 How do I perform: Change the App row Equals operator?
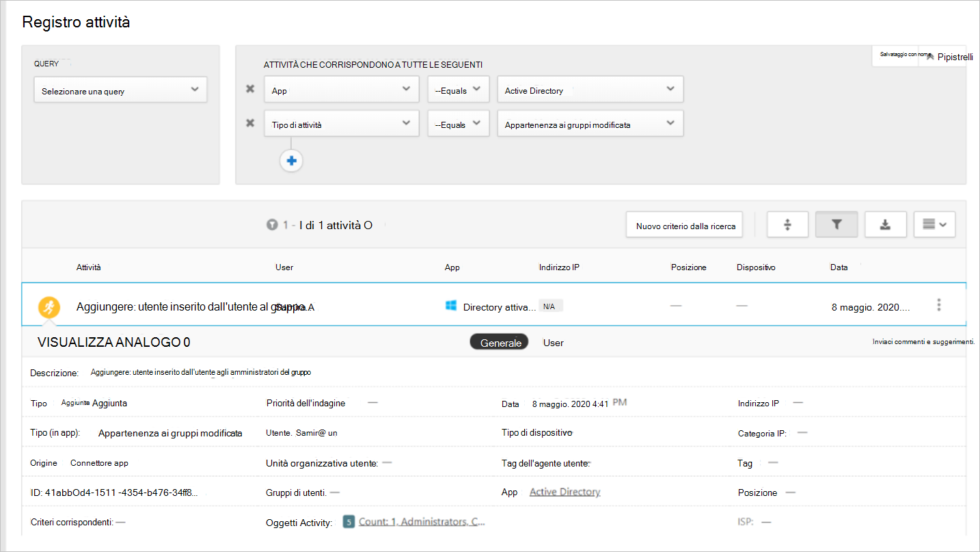(x=459, y=89)
